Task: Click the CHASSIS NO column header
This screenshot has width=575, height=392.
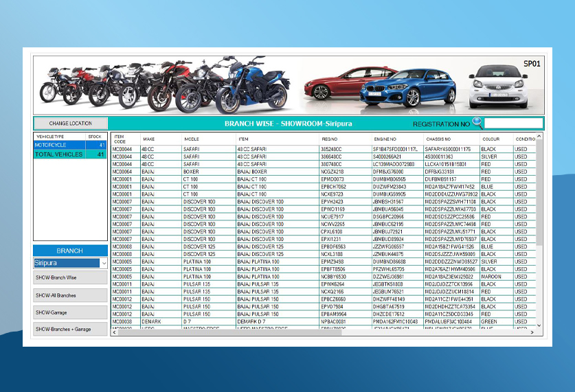Action: [451, 139]
